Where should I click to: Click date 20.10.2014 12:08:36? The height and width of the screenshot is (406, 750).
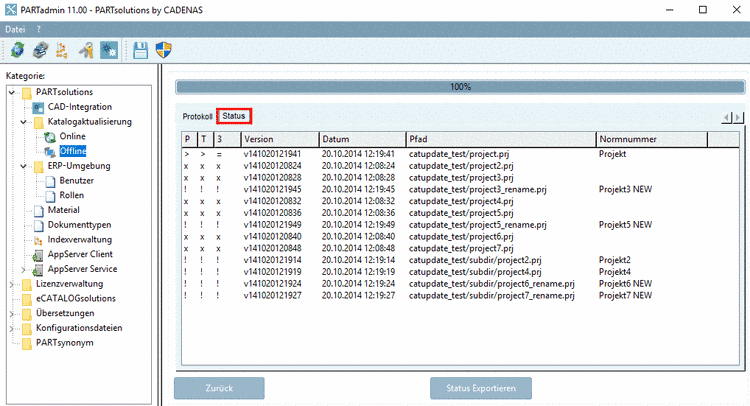coord(358,213)
